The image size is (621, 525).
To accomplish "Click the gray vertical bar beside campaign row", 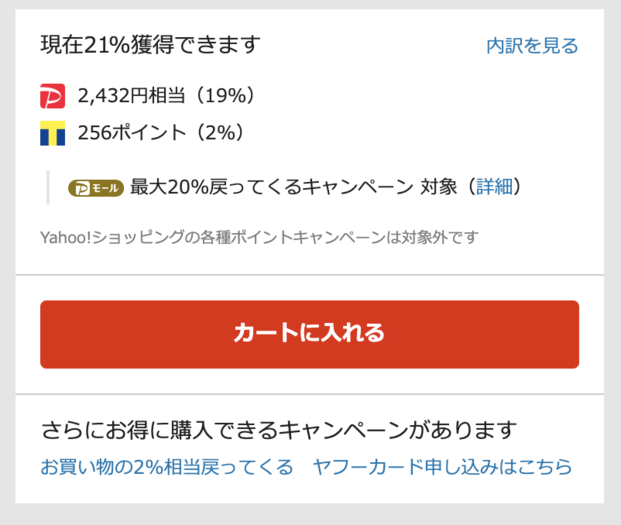I will pos(48,187).
